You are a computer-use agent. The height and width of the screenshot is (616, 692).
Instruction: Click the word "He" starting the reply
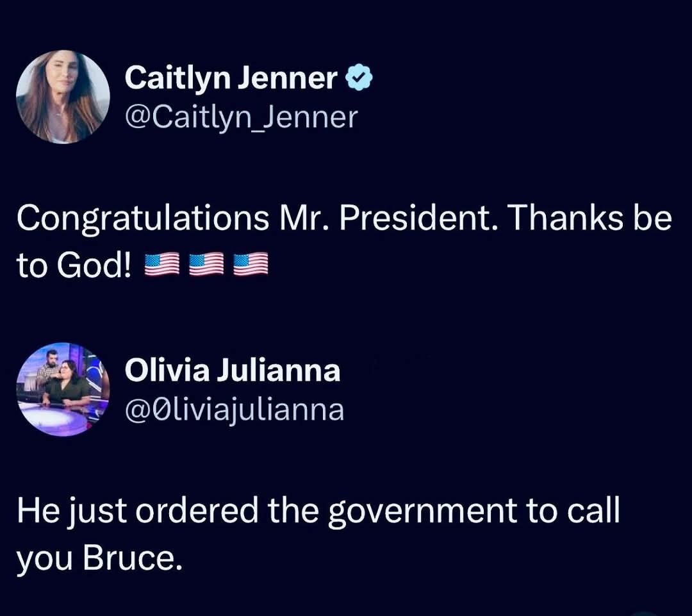[x=34, y=510]
